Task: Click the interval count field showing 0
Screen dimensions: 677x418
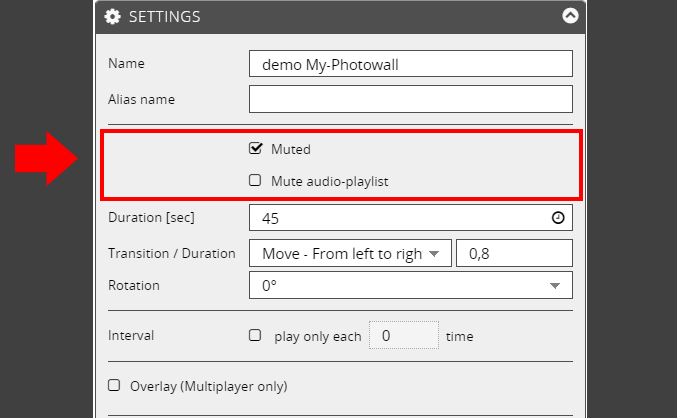Action: [404, 335]
